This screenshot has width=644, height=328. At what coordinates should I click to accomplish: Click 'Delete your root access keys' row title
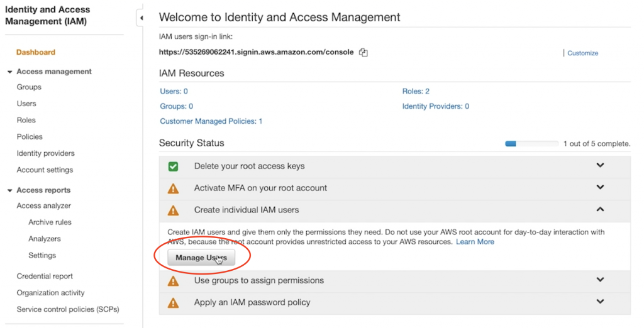[249, 167]
